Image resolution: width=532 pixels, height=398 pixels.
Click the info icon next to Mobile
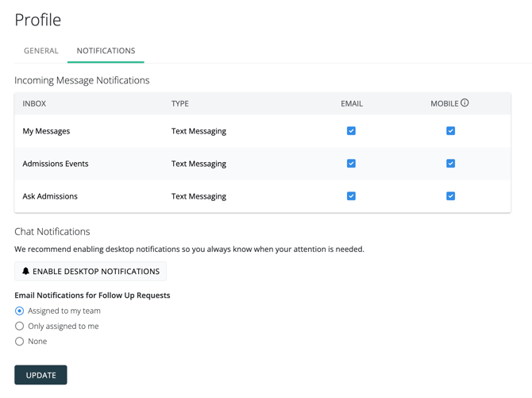point(465,103)
